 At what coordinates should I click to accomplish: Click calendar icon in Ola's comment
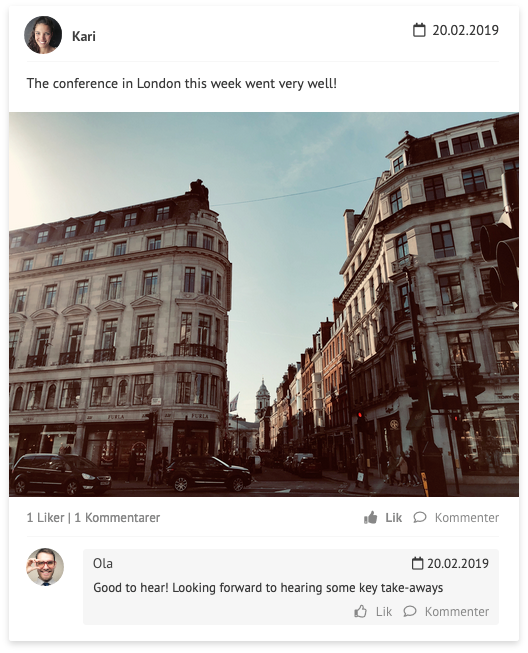(x=417, y=563)
